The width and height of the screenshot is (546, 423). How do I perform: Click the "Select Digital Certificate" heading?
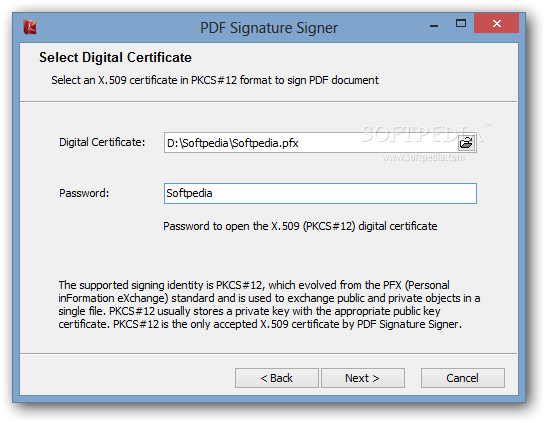click(x=115, y=57)
